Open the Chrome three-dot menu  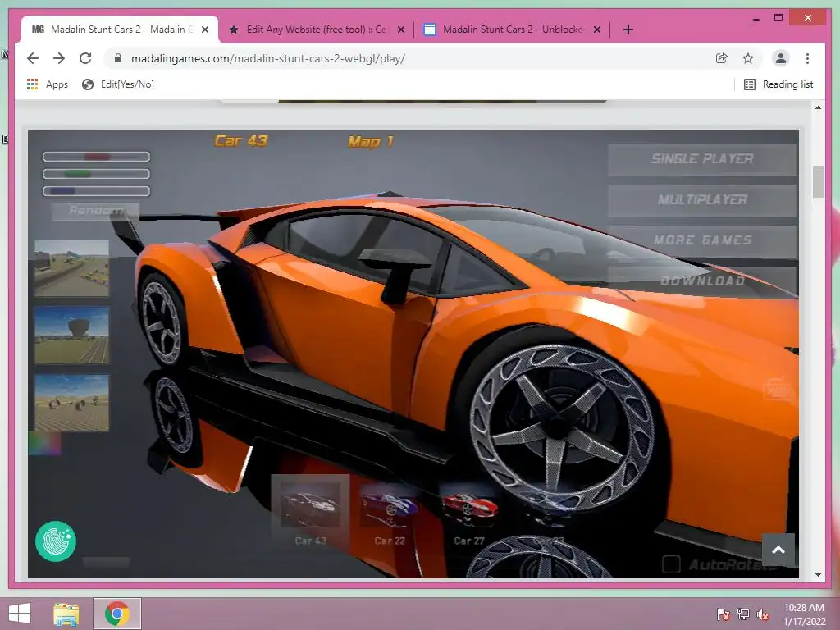(807, 58)
